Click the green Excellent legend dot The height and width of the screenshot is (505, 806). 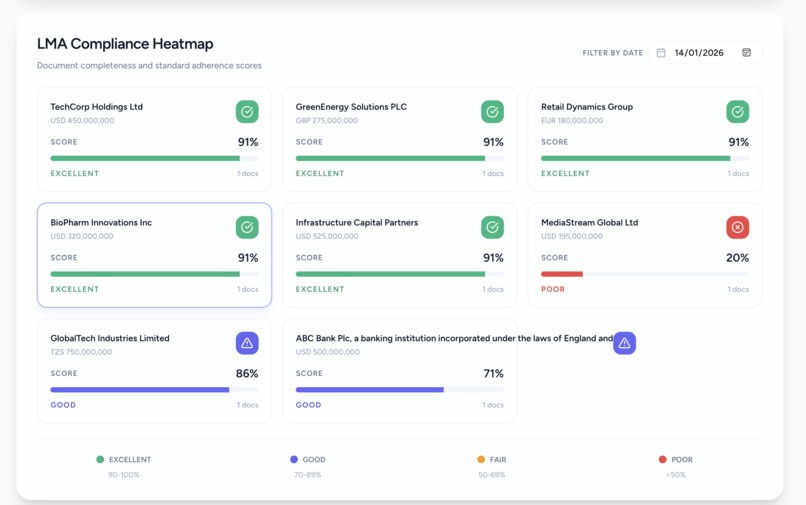tap(100, 459)
